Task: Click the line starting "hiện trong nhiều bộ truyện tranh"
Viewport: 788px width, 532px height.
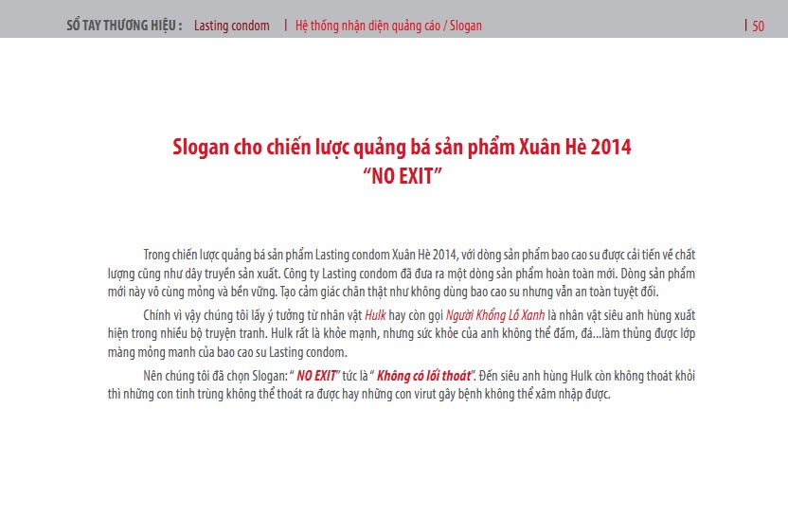Action: point(402,333)
